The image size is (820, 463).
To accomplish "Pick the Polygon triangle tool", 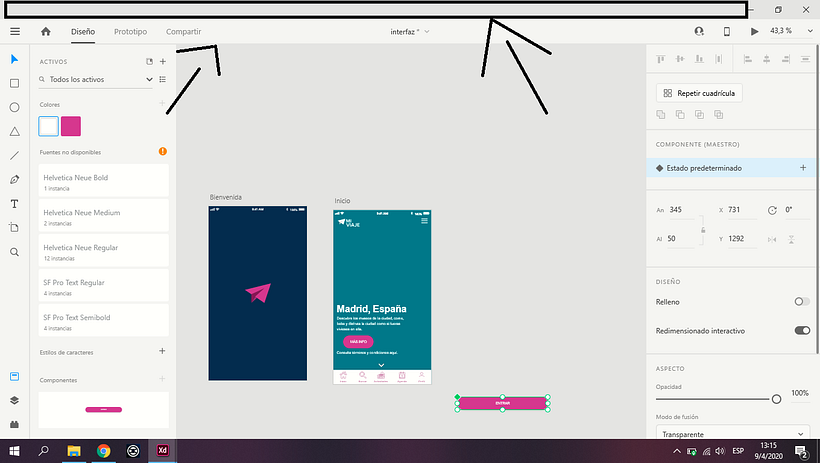I will [x=15, y=131].
